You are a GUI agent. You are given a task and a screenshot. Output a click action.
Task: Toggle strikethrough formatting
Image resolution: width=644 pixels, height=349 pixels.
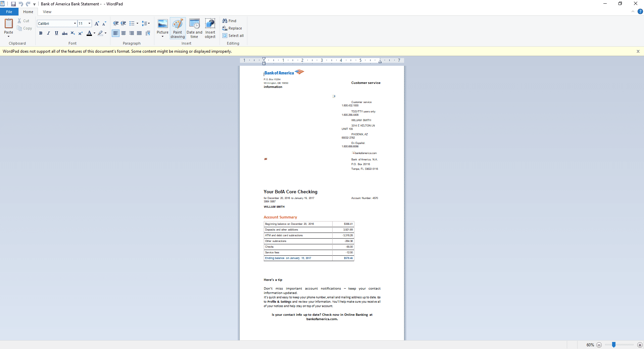65,33
